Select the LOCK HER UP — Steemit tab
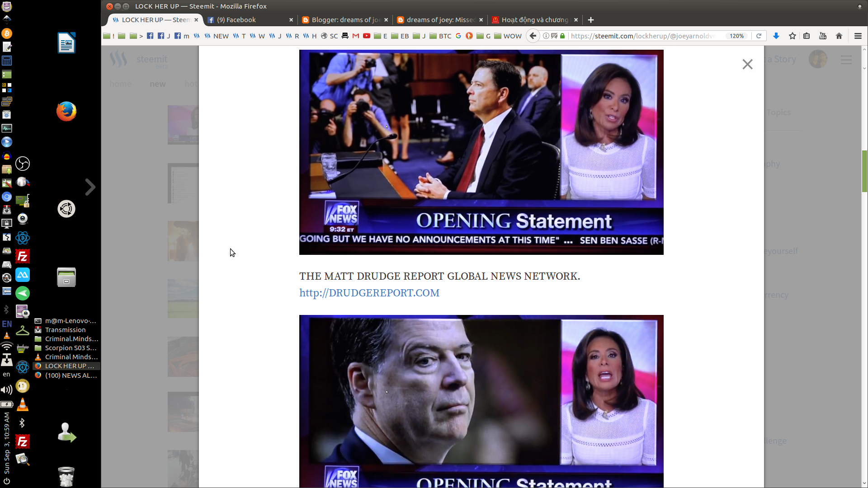The height and width of the screenshot is (488, 868). pos(155,20)
